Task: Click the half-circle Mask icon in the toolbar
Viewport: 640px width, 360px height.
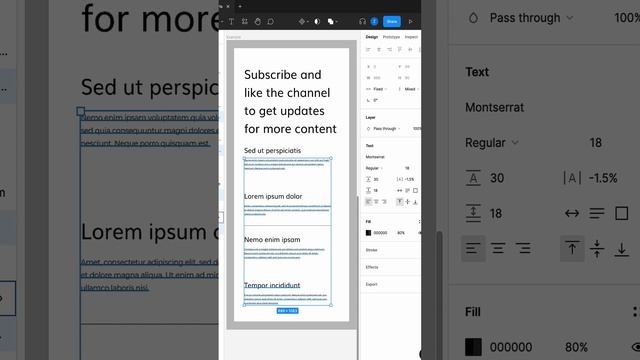Action: tap(317, 22)
